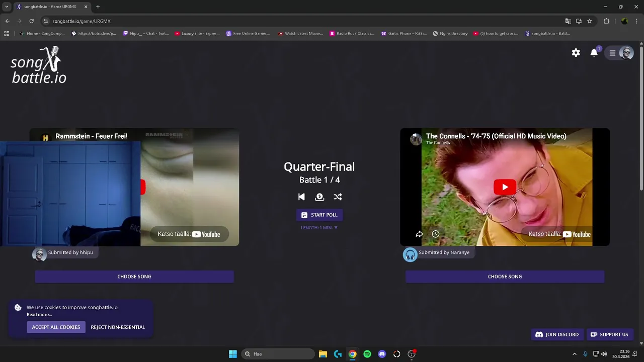This screenshot has width=644, height=362.
Task: Open Spotify from the taskbar
Action: point(367,354)
